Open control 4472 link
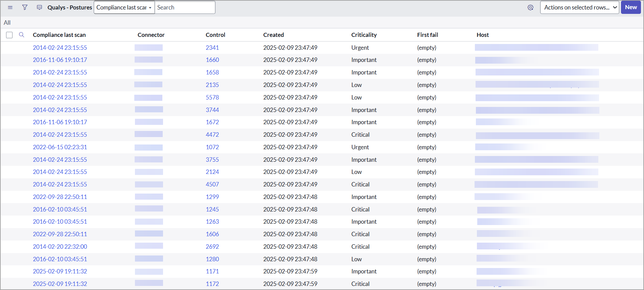 tap(212, 135)
